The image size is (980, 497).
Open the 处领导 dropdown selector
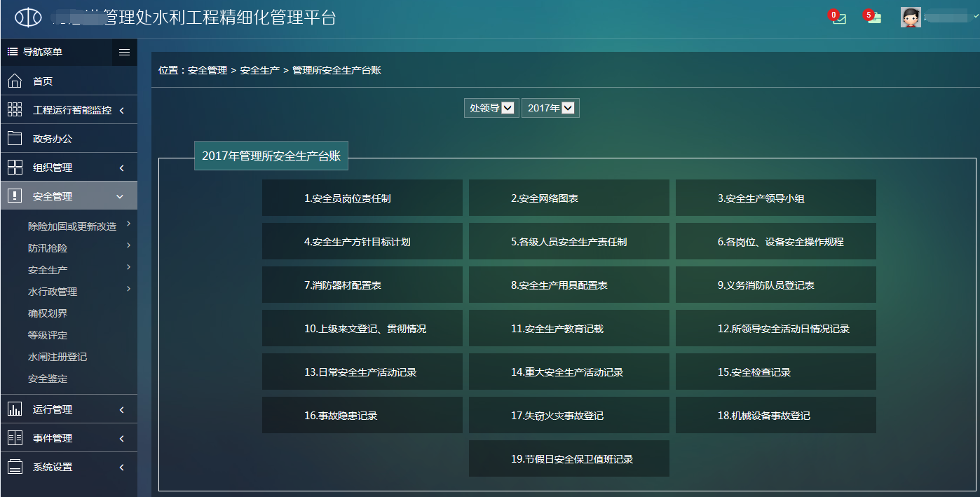(x=491, y=108)
